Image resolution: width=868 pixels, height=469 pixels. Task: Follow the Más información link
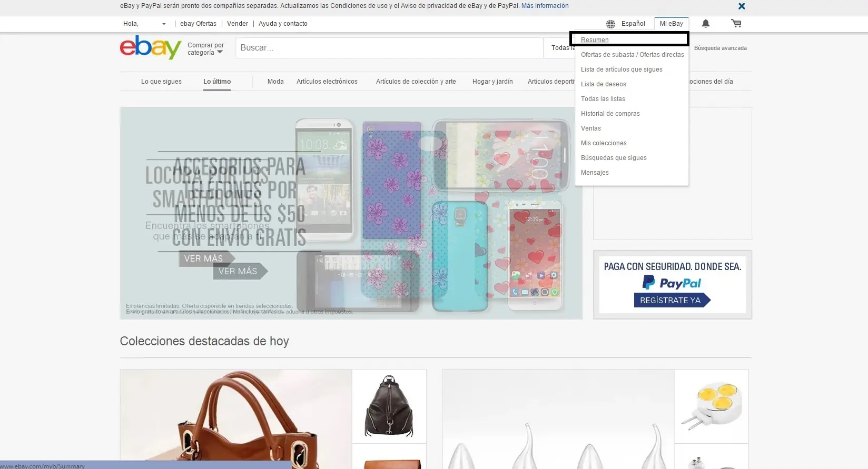click(545, 6)
